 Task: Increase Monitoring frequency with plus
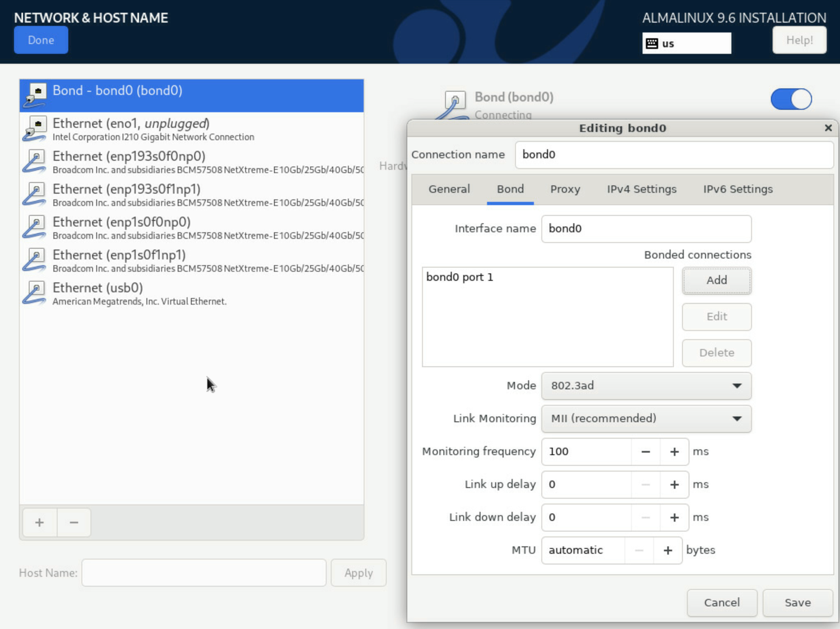coord(674,452)
